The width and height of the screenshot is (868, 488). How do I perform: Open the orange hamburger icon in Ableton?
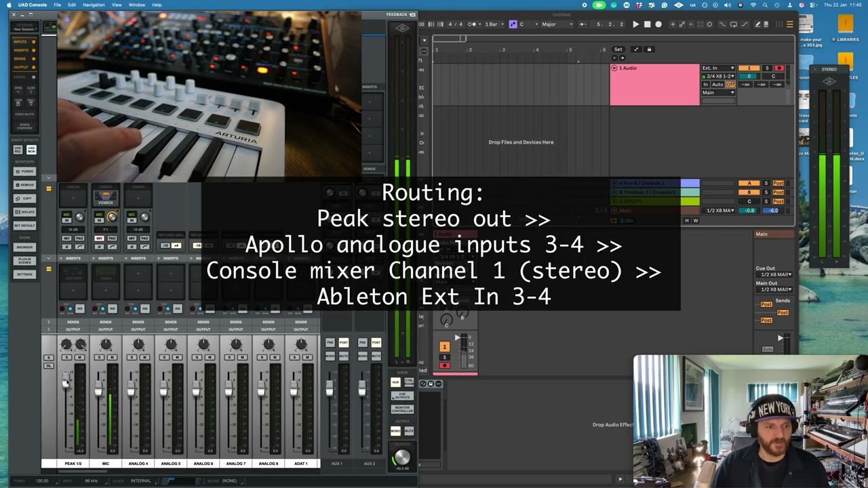[790, 24]
